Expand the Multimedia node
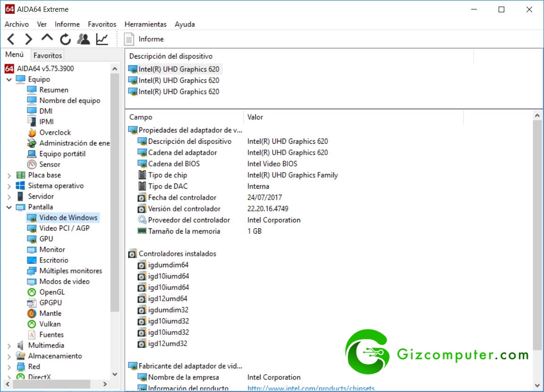This screenshot has height=392, width=544. coord(9,346)
